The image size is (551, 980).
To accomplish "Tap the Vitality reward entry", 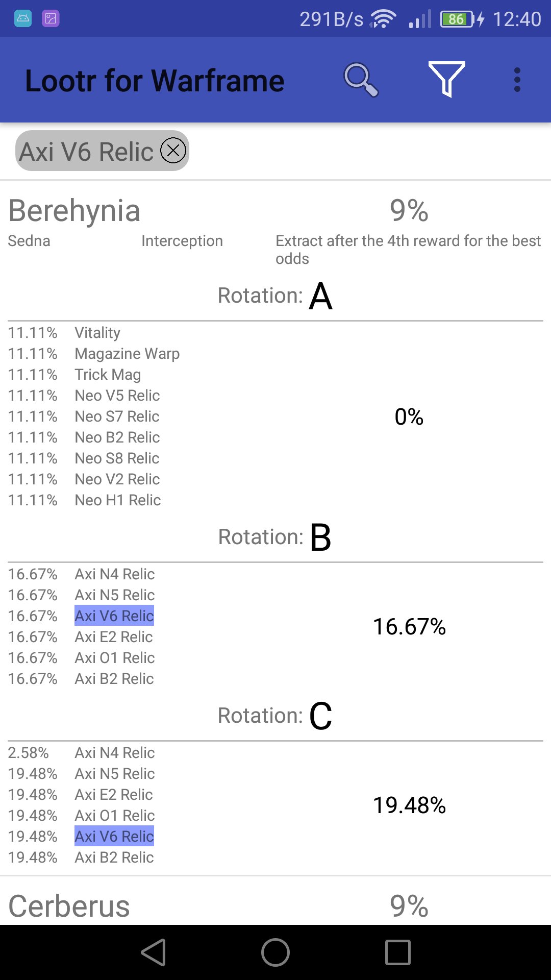I will (x=97, y=333).
